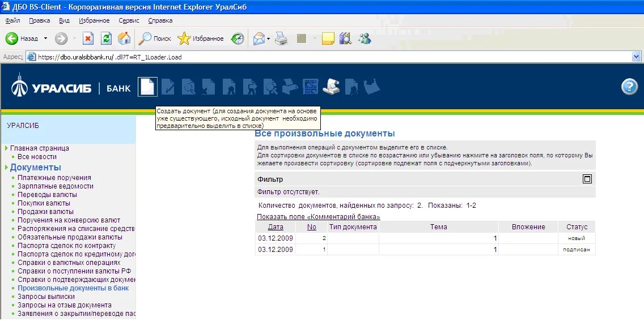This screenshot has height=321, width=644.
Task: Open the Mail icon dropdown arrow
Action: point(268,39)
